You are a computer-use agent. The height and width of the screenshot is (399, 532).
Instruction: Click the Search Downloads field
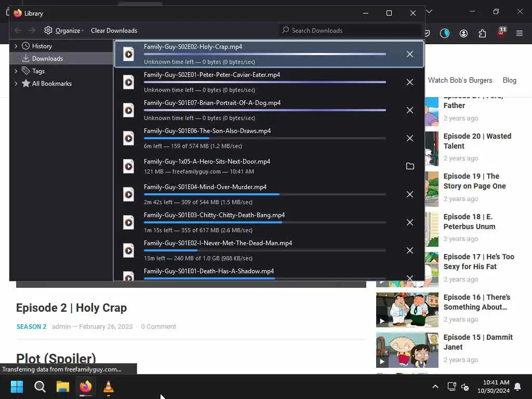point(350,31)
